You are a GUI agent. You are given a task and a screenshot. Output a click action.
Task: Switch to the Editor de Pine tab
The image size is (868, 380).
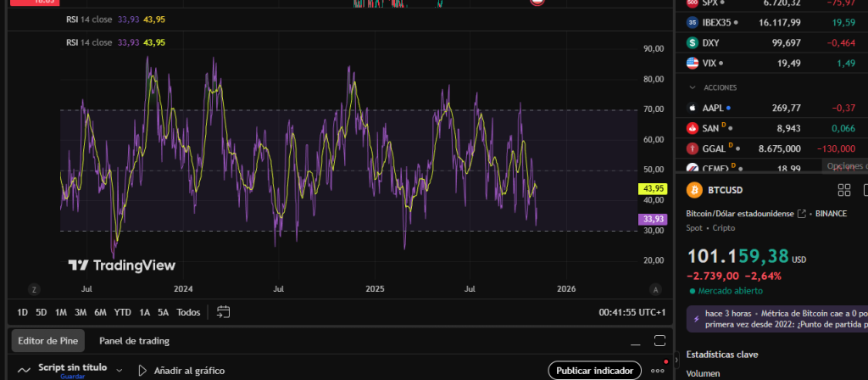coord(48,341)
